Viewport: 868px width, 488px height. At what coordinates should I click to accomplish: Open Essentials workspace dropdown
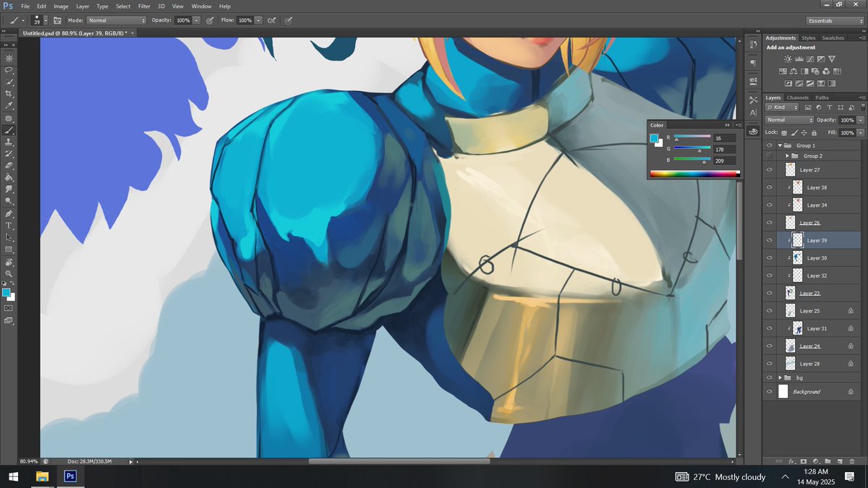tap(835, 20)
